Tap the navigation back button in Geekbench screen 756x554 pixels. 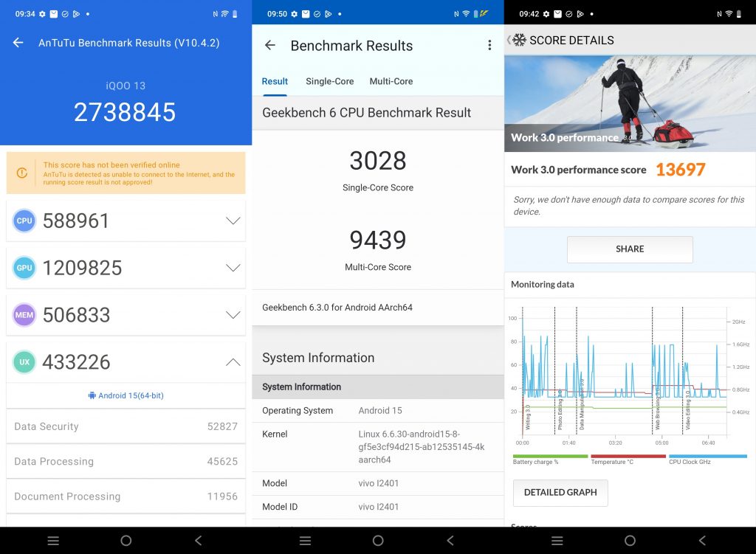point(450,541)
